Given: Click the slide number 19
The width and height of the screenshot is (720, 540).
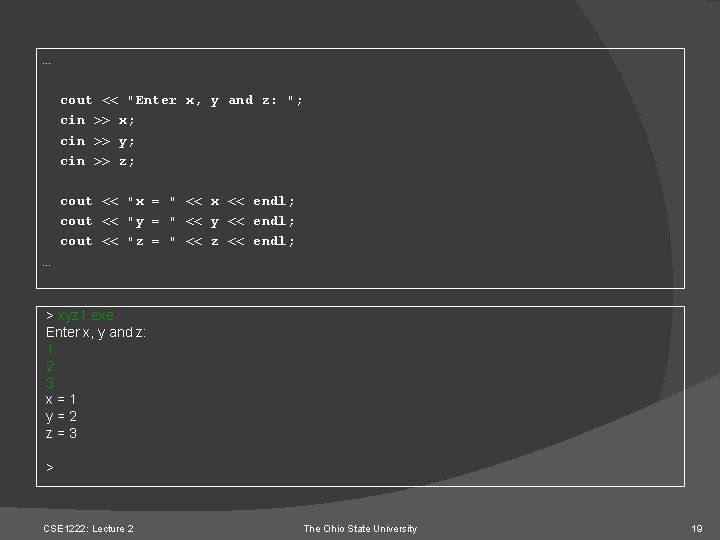Looking at the screenshot, I should tap(697, 529).
